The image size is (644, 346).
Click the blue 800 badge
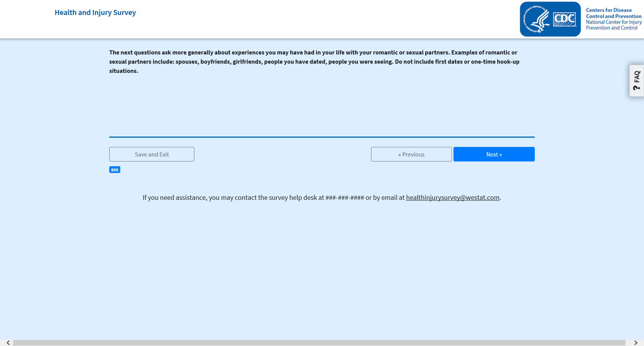coord(115,170)
